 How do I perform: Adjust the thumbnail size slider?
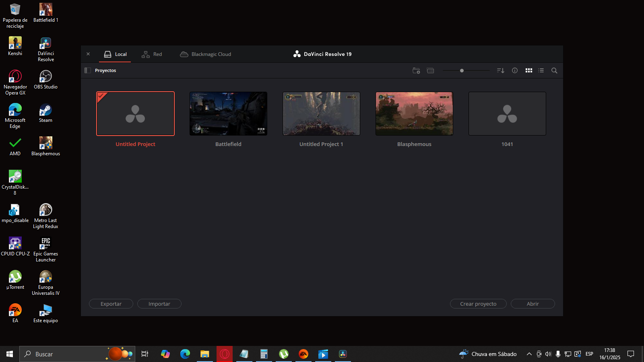(462, 70)
